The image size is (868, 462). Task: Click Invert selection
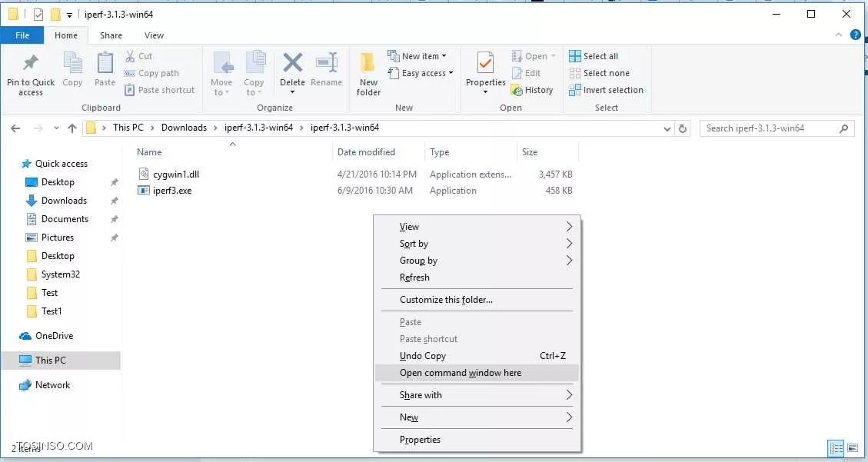[606, 90]
